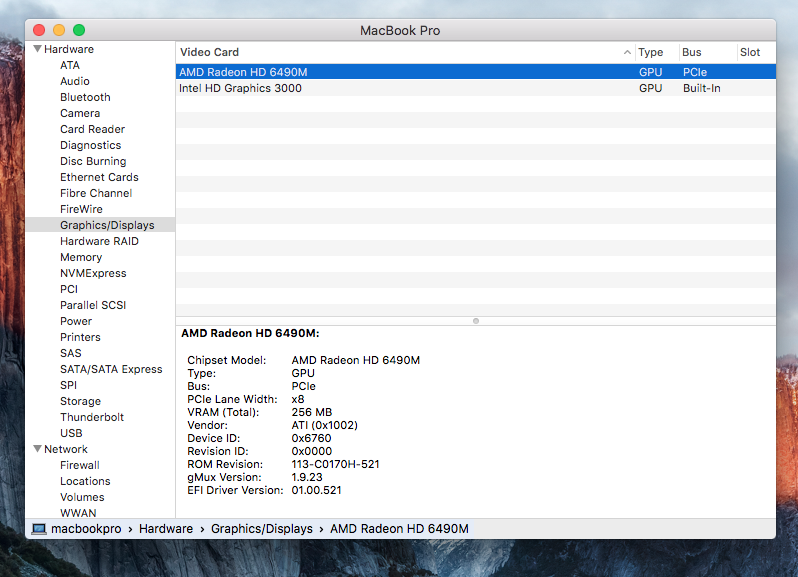The image size is (798, 577).
Task: Select Volumes under Network
Action: click(82, 497)
